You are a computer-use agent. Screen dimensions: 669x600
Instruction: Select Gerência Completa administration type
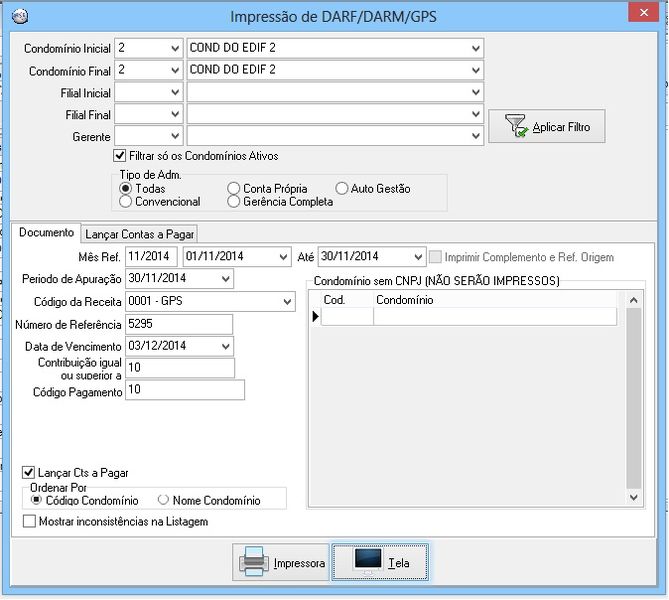pos(233,201)
